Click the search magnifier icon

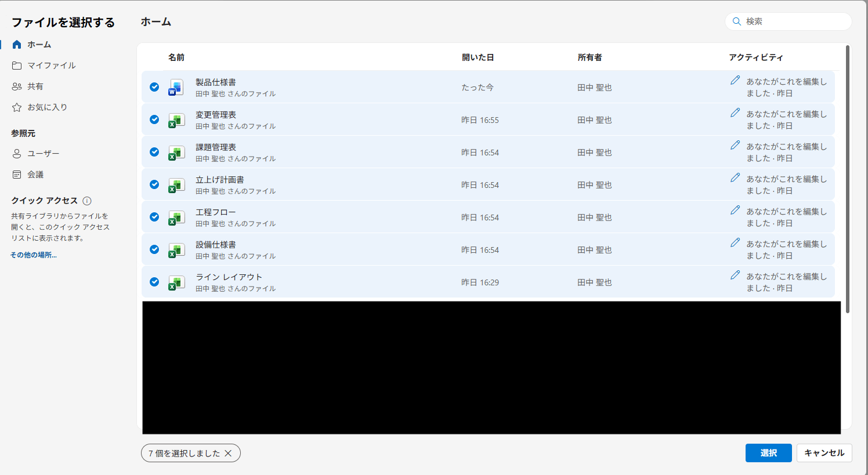(737, 21)
